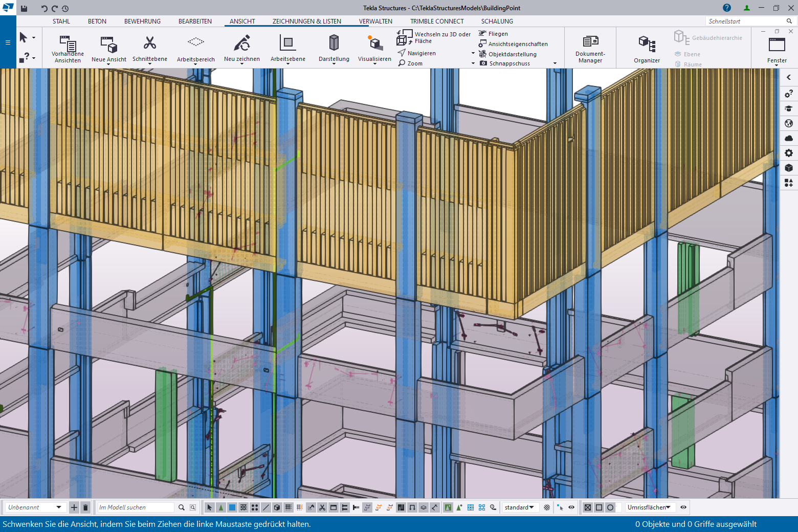Open ZEICHNUNGEN & LISTEN tab
Screen dimensions: 798x532
[x=307, y=21]
